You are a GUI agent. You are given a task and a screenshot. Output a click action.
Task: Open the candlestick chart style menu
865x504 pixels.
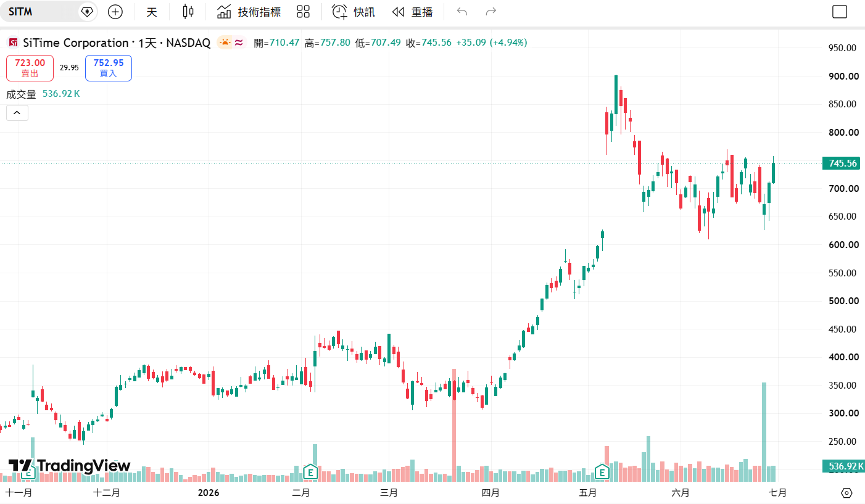point(188,12)
